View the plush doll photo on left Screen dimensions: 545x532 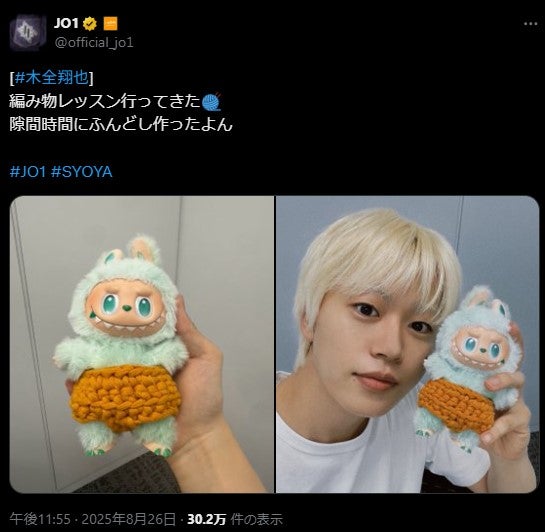click(x=142, y=344)
